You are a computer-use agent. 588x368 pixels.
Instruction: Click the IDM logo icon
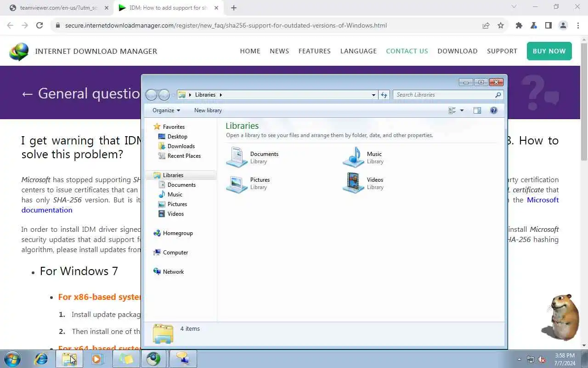[x=19, y=52]
